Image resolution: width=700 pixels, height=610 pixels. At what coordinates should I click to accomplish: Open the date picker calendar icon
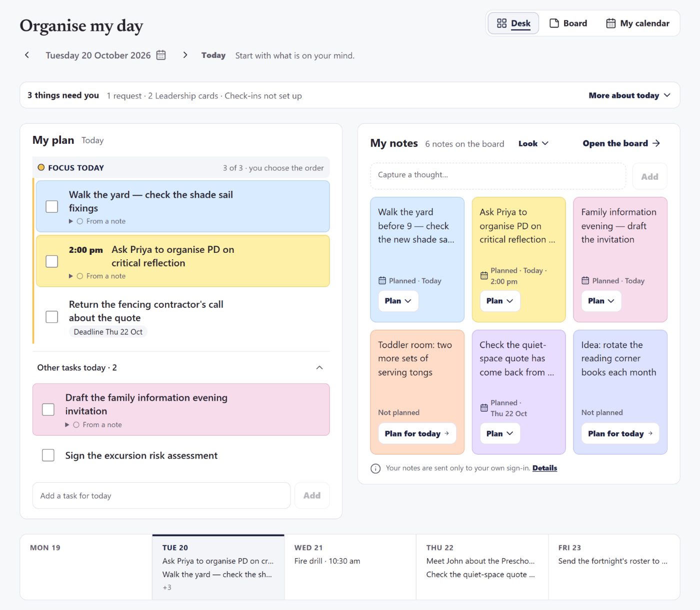point(161,55)
